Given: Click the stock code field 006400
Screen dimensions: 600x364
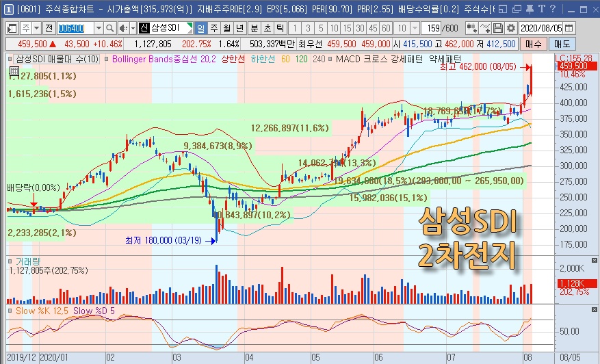Looking at the screenshot, I should [x=75, y=28].
